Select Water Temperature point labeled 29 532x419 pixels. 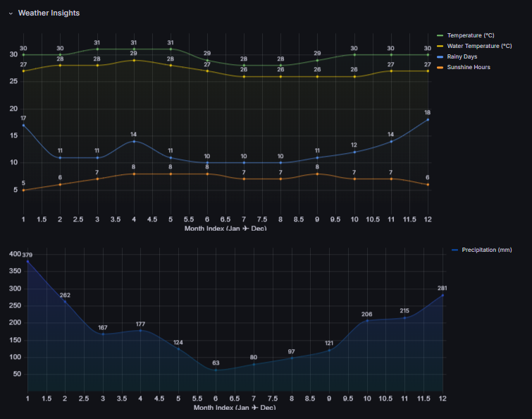(x=134, y=60)
